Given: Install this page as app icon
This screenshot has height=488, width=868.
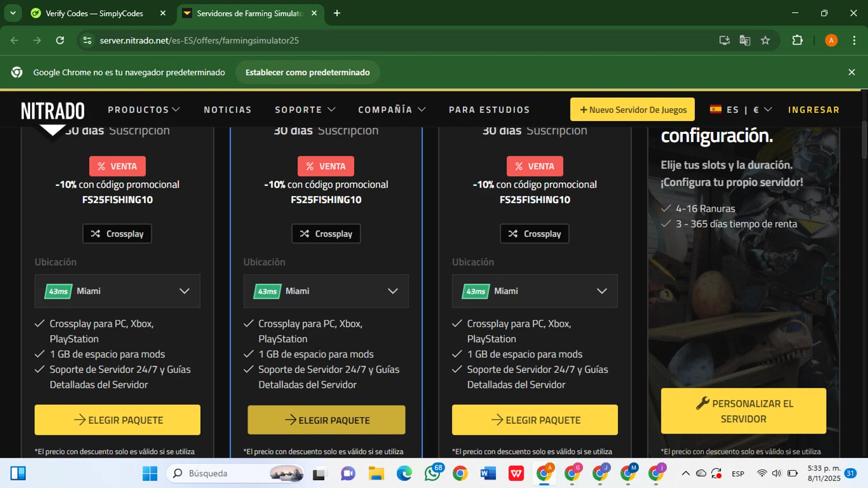Looking at the screenshot, I should (724, 41).
